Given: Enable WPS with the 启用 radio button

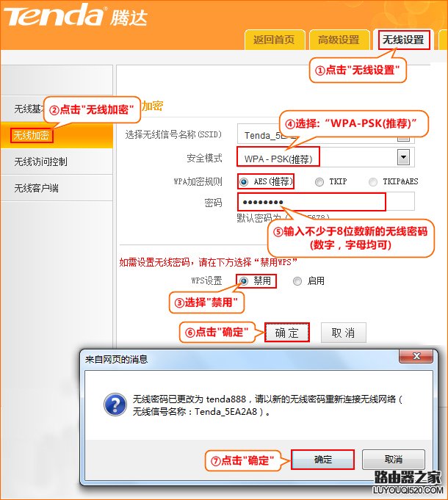Looking at the screenshot, I should (297, 280).
